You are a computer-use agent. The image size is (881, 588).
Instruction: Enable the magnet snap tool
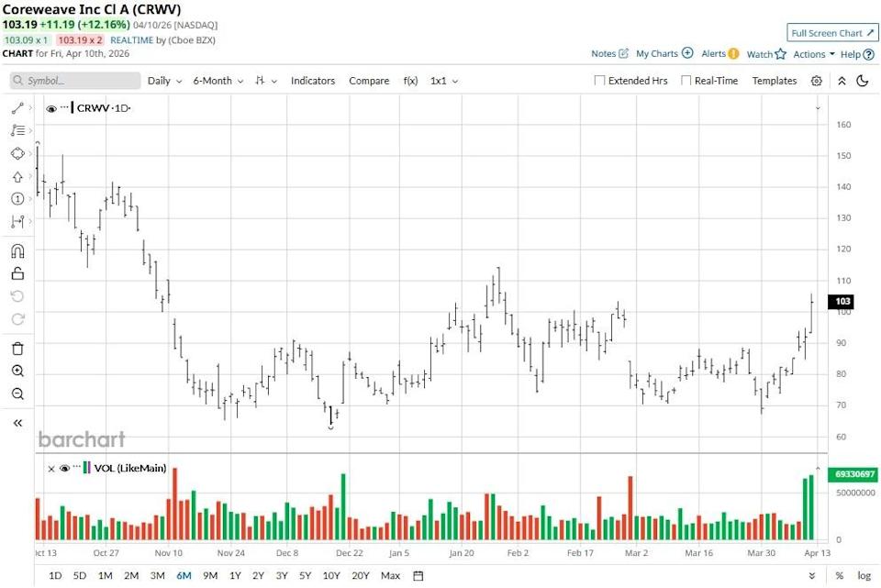pyautogui.click(x=17, y=250)
